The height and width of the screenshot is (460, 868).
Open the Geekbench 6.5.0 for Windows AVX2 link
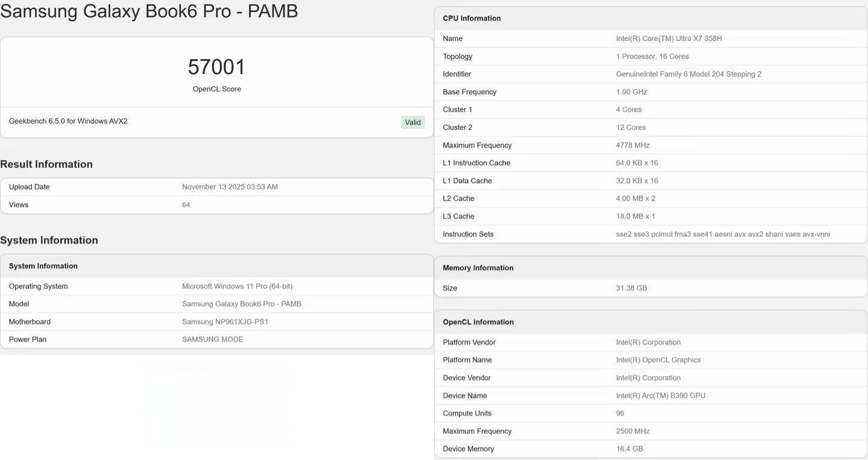point(69,120)
